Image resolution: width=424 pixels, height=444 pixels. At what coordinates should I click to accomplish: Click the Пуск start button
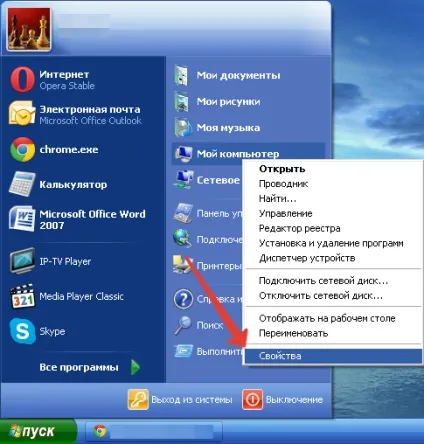coord(38,431)
